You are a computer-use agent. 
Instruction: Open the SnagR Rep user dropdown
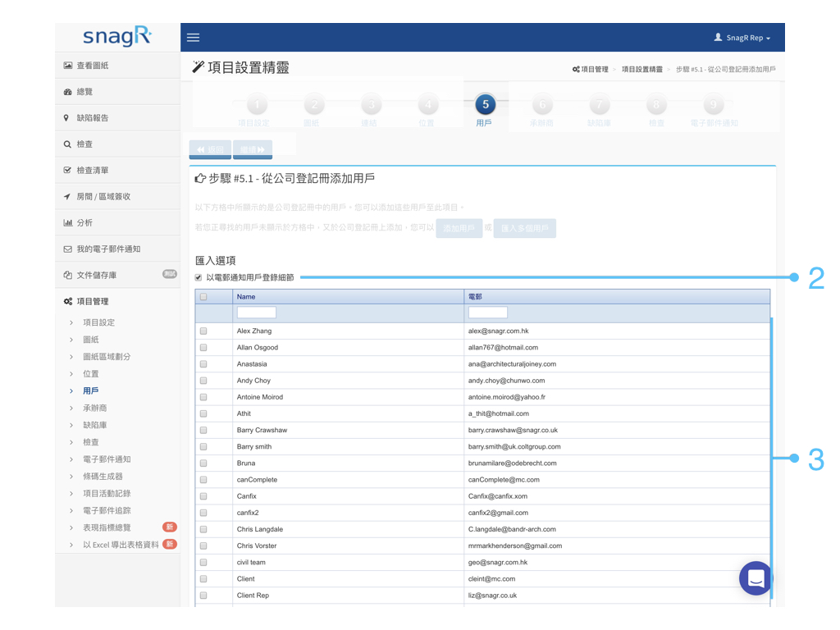[x=742, y=38]
